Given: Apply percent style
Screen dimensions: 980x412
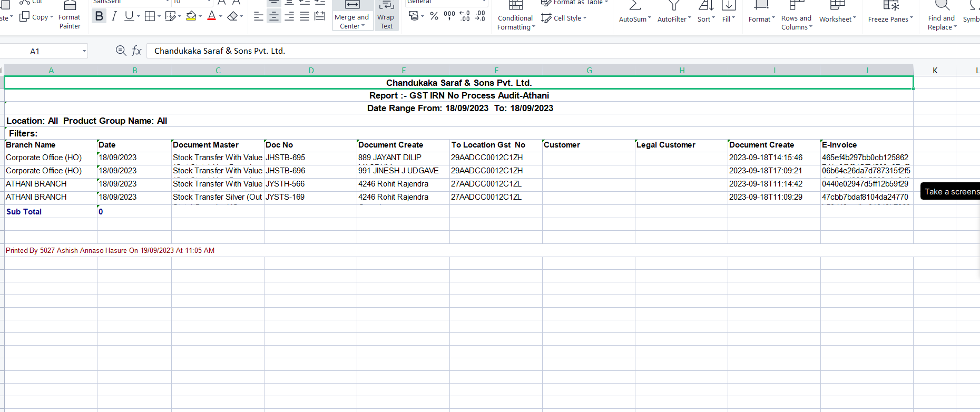Looking at the screenshot, I should pos(434,16).
